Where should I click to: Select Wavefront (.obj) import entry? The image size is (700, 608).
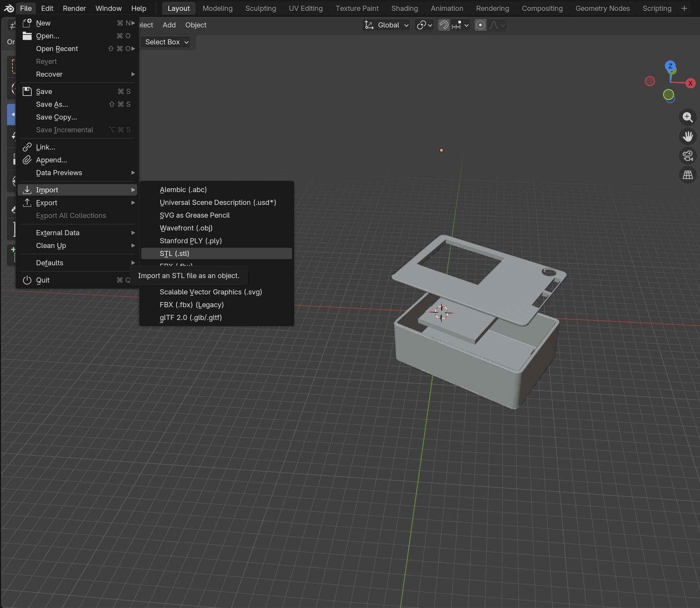tap(186, 228)
